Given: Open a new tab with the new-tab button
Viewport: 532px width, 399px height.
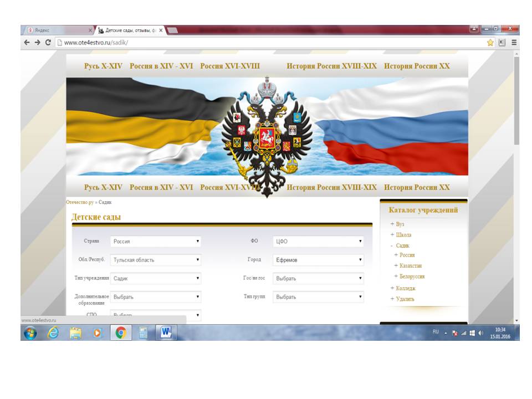Looking at the screenshot, I should 172,30.
